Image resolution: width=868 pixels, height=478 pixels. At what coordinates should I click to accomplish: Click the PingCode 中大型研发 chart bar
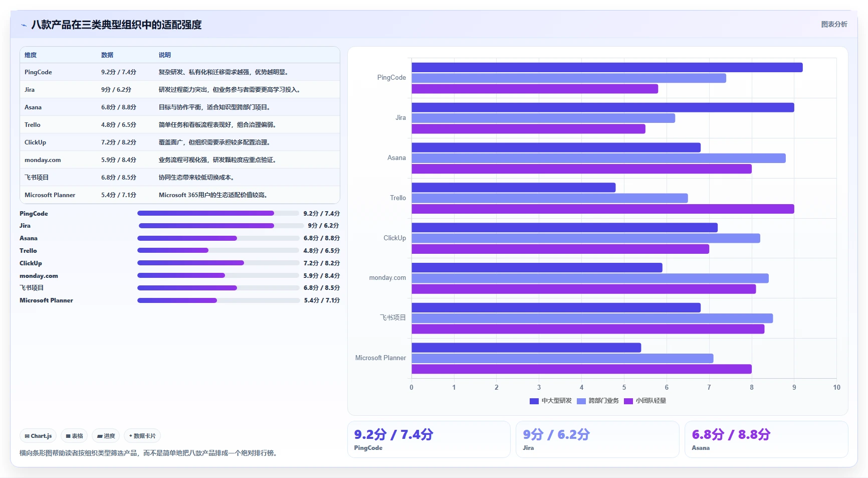pos(607,67)
